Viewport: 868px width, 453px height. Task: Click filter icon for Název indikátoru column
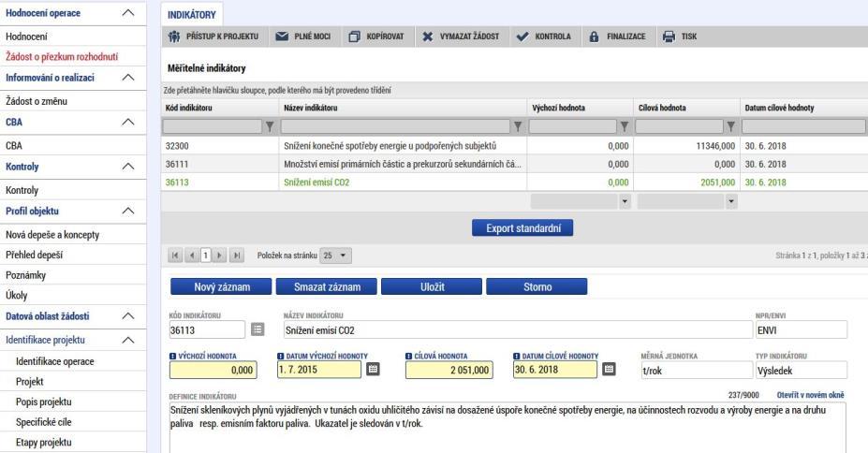[x=518, y=126]
